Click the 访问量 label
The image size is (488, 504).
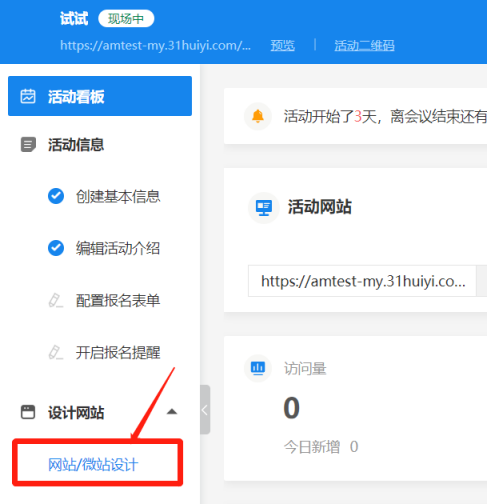305,369
